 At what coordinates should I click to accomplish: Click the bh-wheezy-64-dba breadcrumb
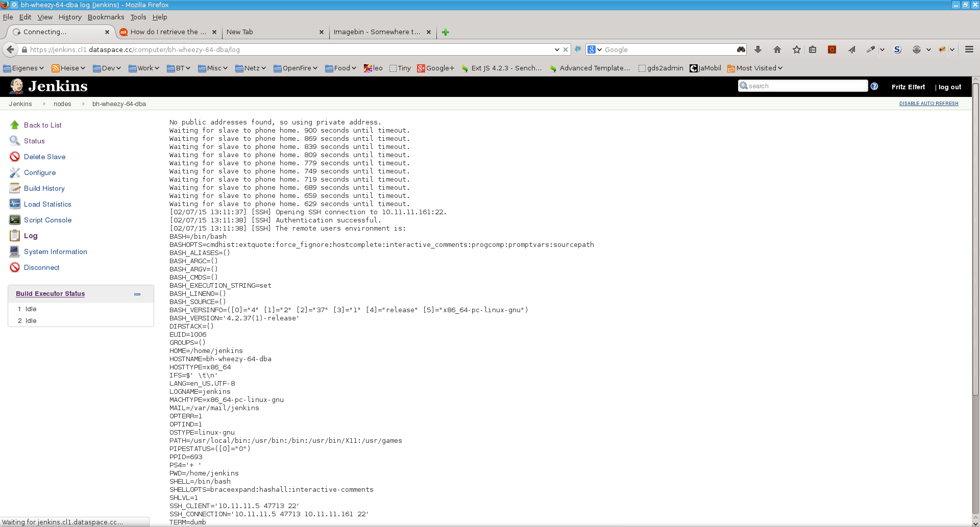coord(119,104)
